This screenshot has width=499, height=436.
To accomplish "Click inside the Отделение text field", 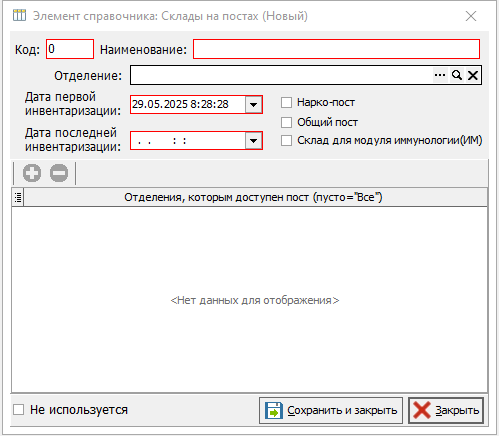I will [281, 75].
